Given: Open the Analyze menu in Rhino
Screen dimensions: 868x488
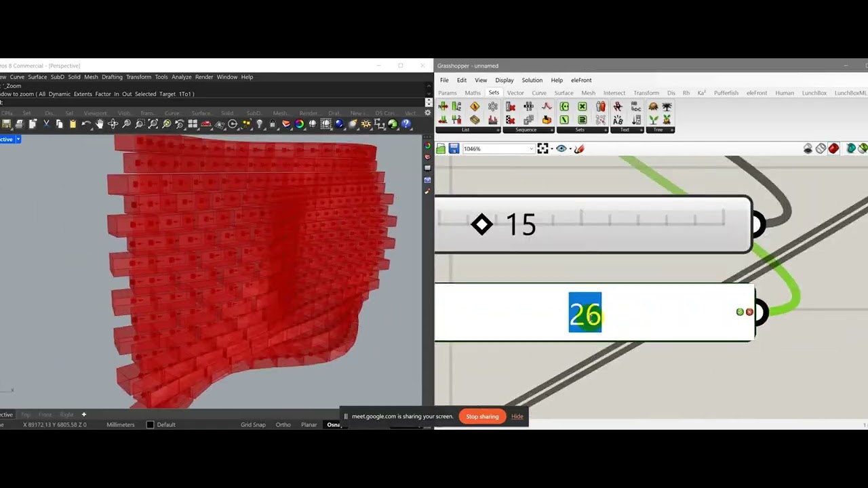Looking at the screenshot, I should [x=181, y=77].
